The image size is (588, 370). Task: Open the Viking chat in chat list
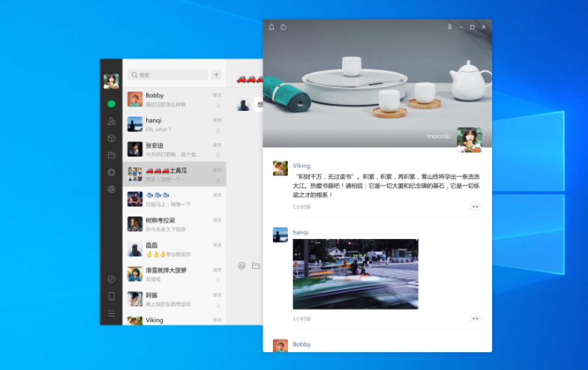pyautogui.click(x=174, y=319)
